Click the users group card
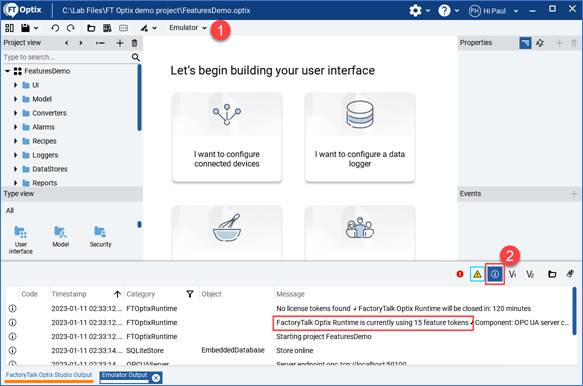Image resolution: width=583 pixels, height=386 pixels. coord(360,233)
